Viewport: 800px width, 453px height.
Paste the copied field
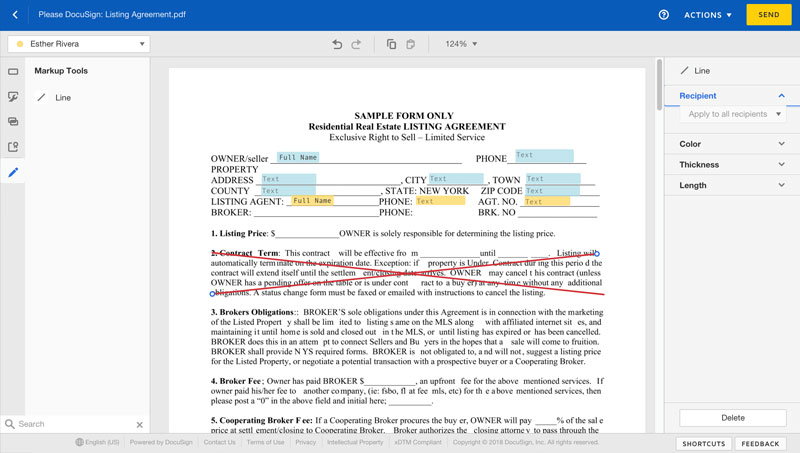410,44
